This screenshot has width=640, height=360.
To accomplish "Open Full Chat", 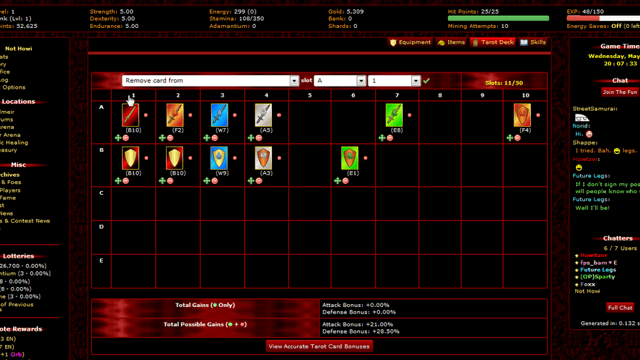I will click(x=620, y=308).
